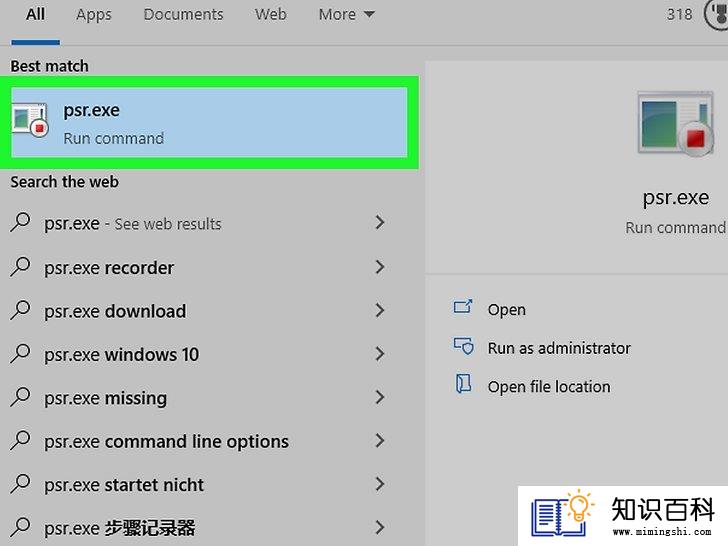
Task: Click the Run as administrator shield icon
Action: 463,346
